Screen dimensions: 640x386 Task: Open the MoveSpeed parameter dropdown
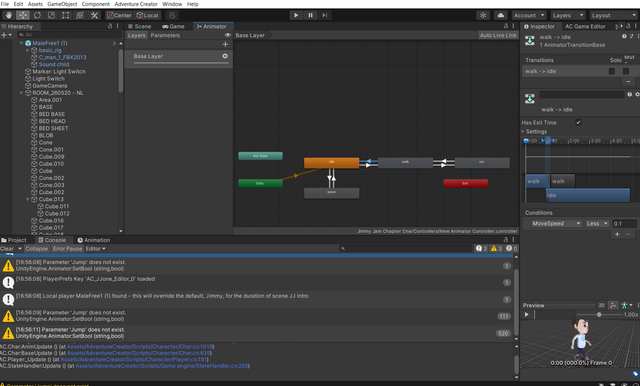[556, 224]
